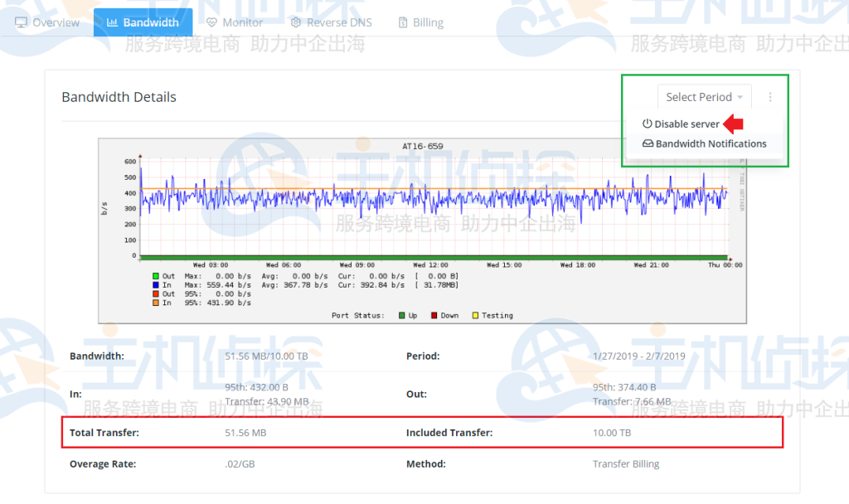This screenshot has width=849, height=504.
Task: Click the blue In legend swatch
Action: [x=155, y=285]
